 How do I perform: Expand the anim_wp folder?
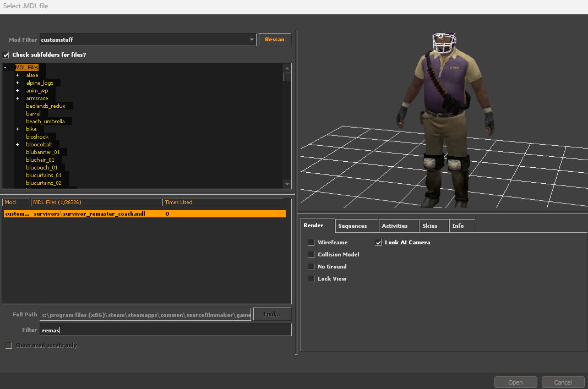[x=17, y=91]
